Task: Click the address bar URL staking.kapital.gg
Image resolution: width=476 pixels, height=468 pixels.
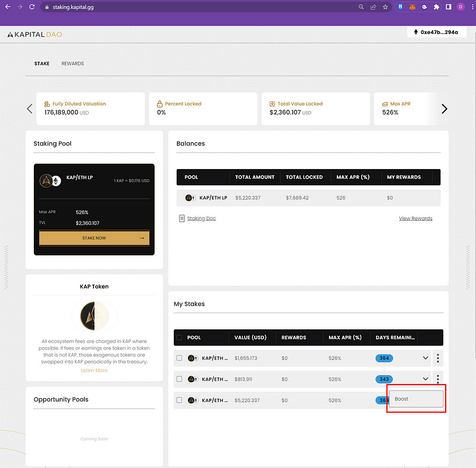Action: coord(73,7)
